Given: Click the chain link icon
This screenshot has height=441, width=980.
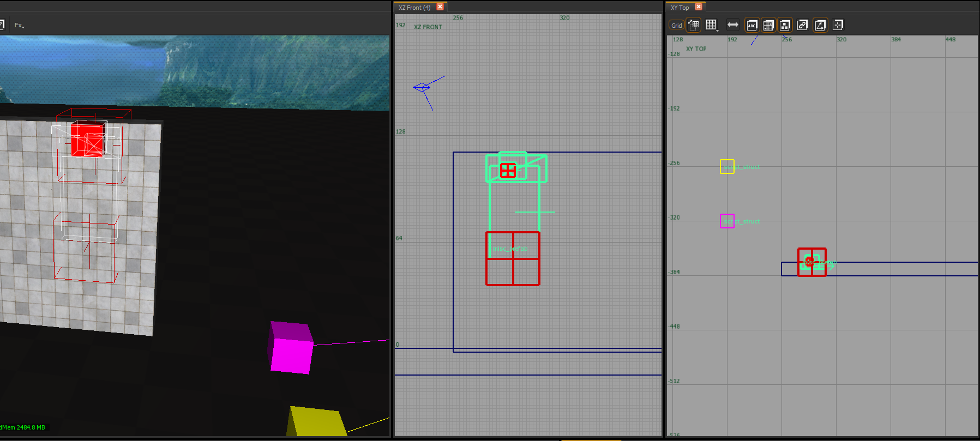Looking at the screenshot, I should click(802, 25).
